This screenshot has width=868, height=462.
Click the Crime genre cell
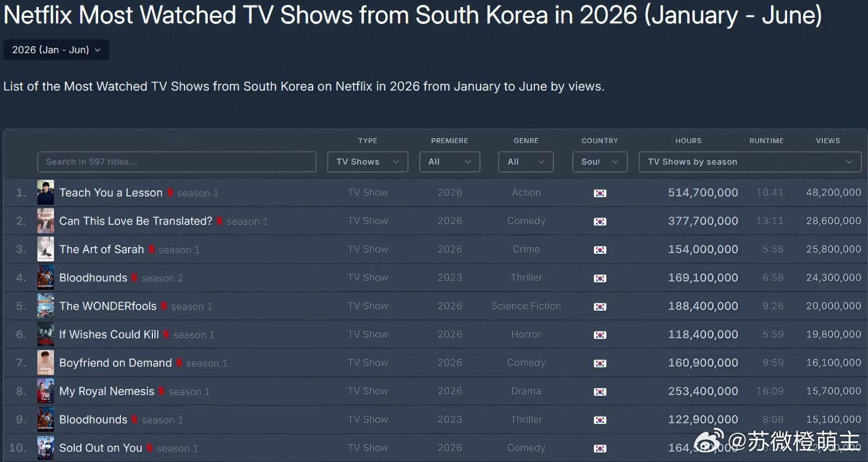(526, 249)
